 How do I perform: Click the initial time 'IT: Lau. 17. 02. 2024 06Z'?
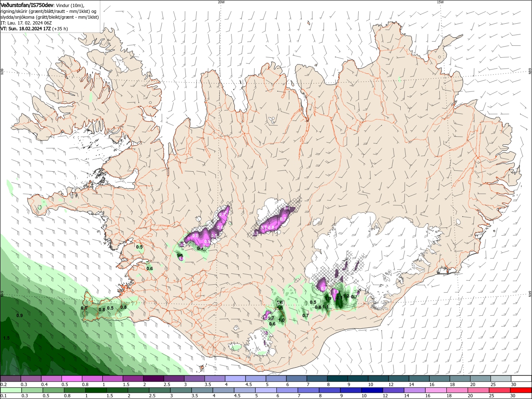pos(26,23)
